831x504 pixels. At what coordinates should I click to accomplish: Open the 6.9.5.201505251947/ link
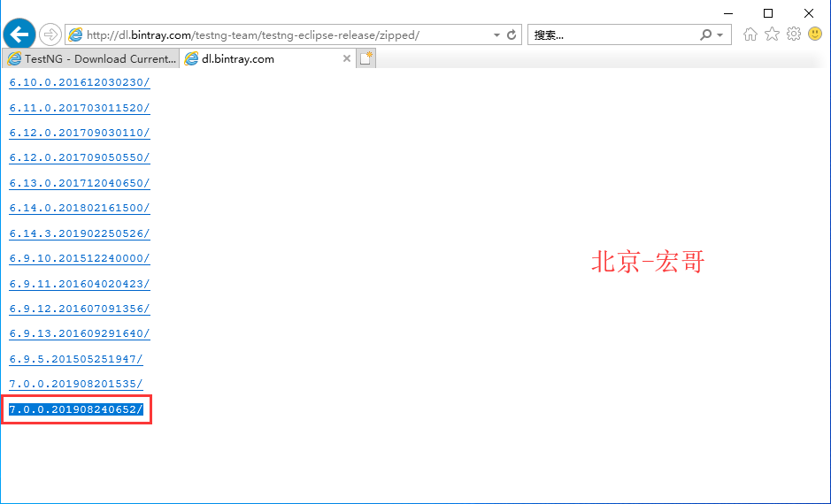click(x=76, y=359)
